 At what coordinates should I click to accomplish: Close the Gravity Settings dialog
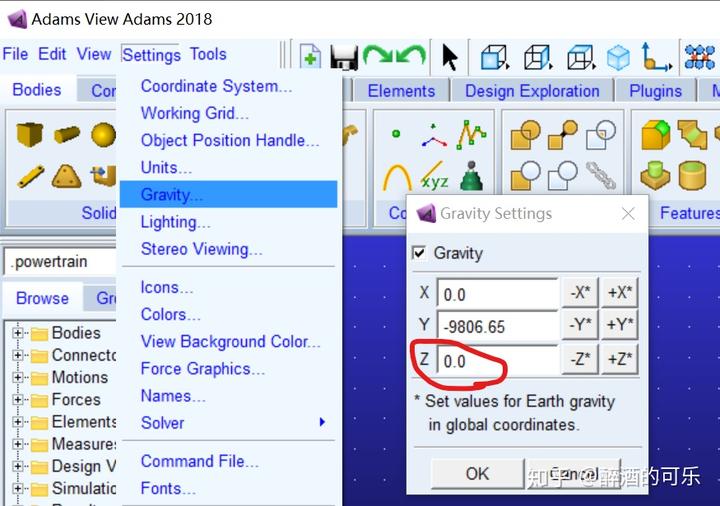(628, 214)
